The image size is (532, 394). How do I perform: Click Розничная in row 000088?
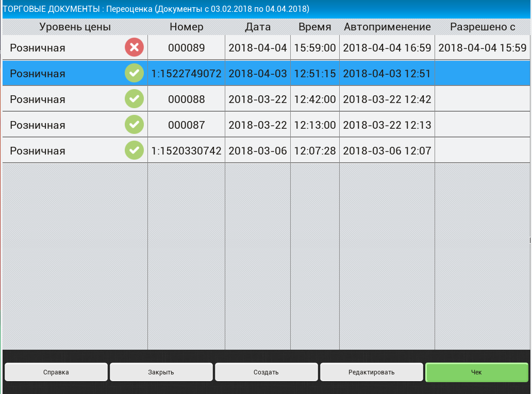click(x=37, y=99)
